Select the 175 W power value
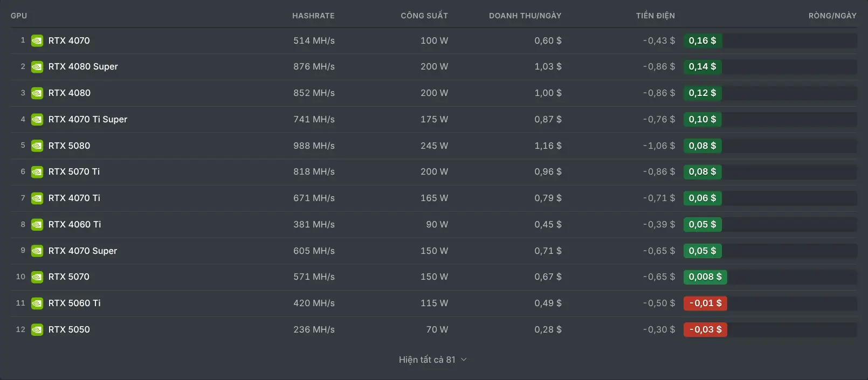Image resolution: width=868 pixels, height=380 pixels. [434, 119]
